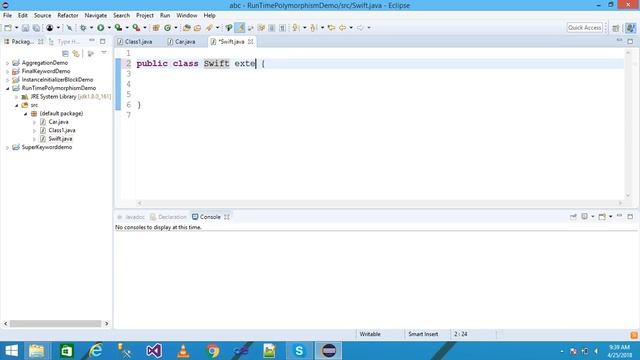This screenshot has height=360, width=640.
Task: Open Skype from the taskbar
Action: (x=299, y=351)
